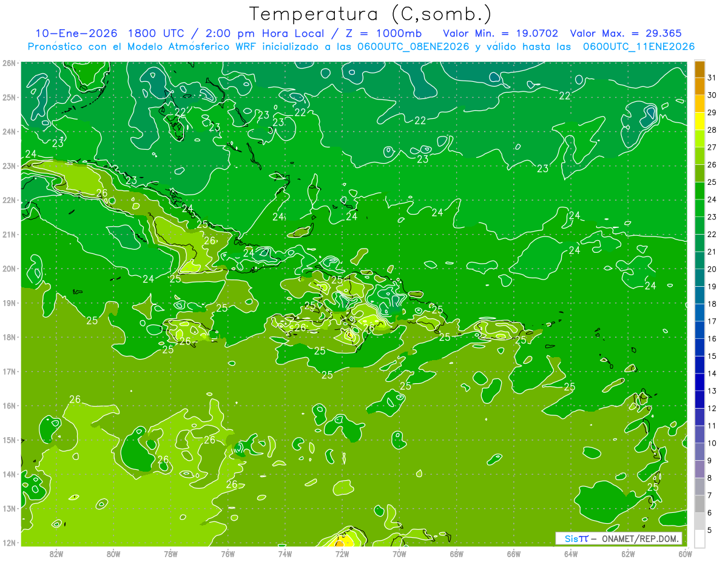Screen dimensions: 728x562
Task: Click the "66W" longitude axis label
Action: [x=513, y=553]
